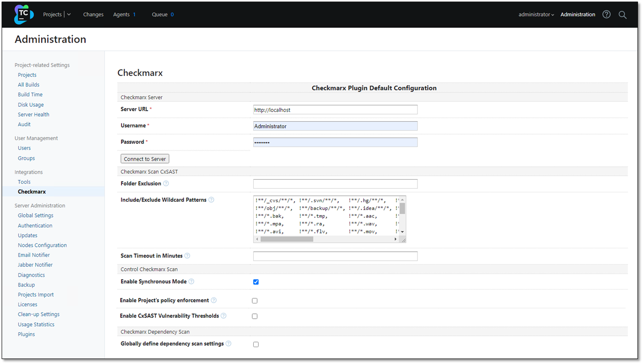Click the patterns horizontal scrollbar thumb
Viewport: 643px width, 364px height.
[x=286, y=239]
